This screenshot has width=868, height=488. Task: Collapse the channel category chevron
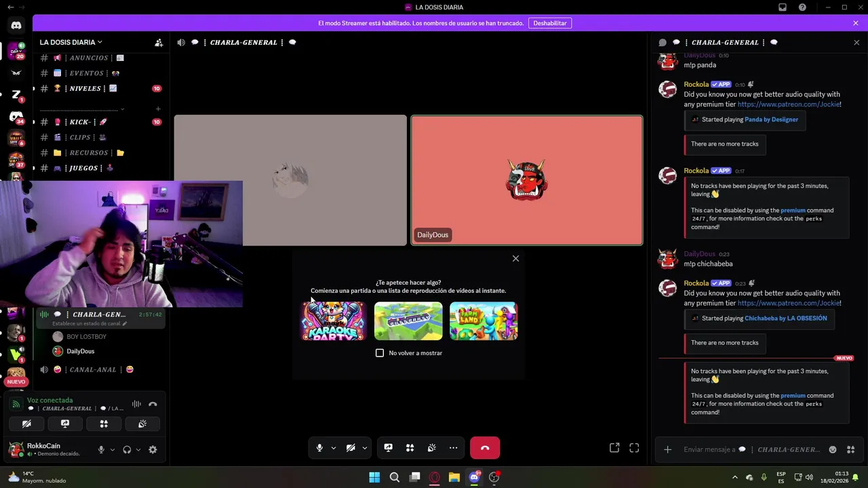122,109
